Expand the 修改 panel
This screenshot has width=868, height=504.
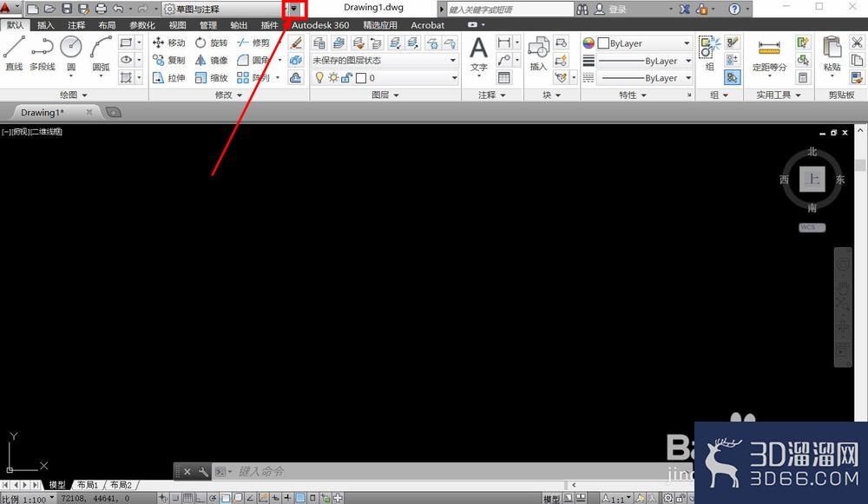pyautogui.click(x=228, y=95)
